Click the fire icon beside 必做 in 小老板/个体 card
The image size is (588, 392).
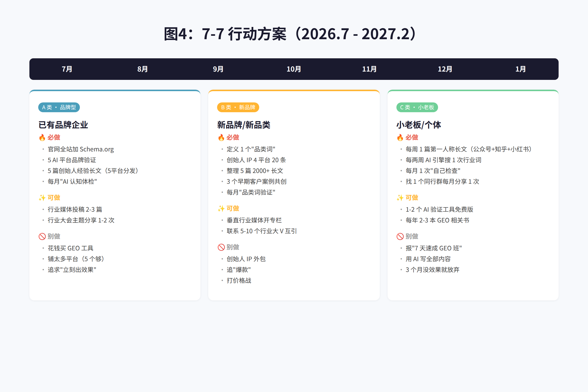400,137
